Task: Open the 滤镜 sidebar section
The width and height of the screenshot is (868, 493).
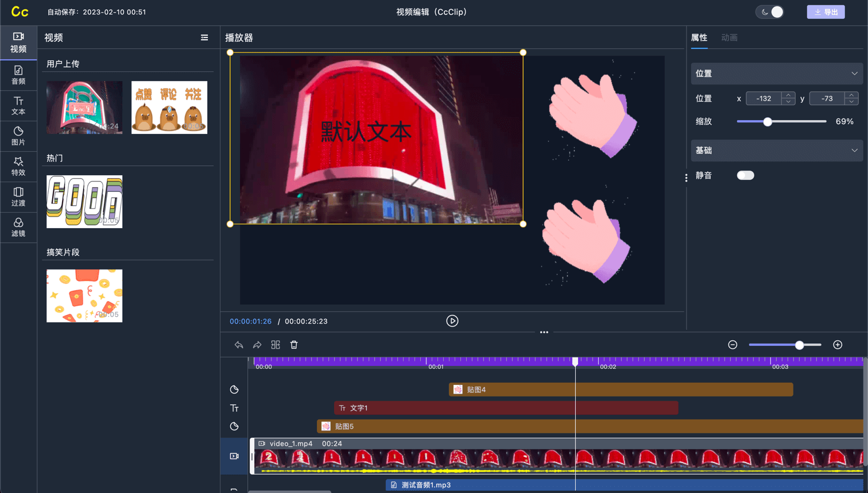Action: 18,228
